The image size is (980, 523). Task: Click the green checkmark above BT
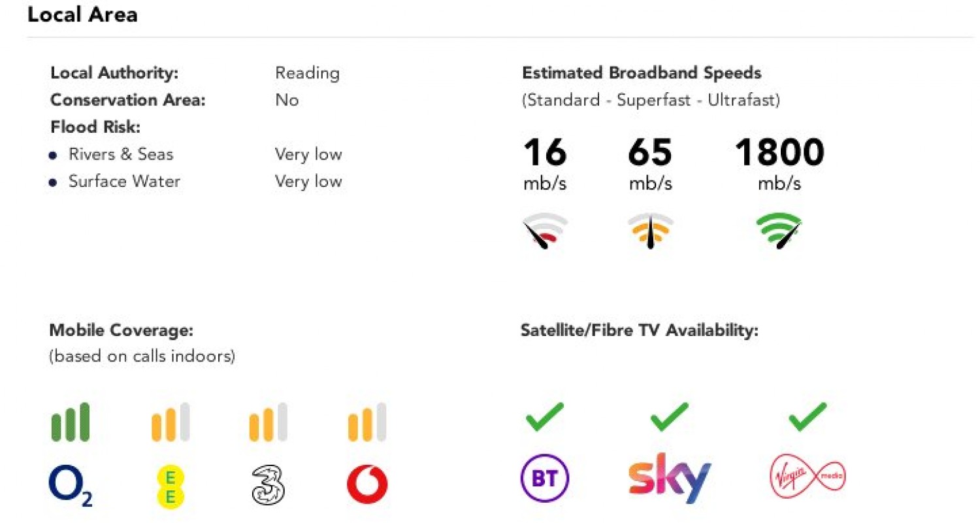click(544, 417)
